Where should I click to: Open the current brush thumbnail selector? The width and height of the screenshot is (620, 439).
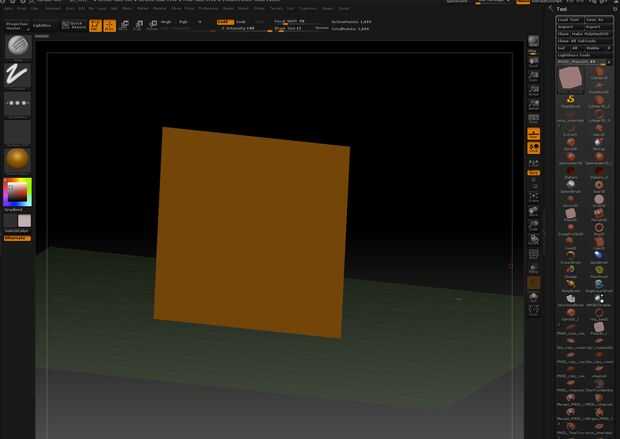17,45
